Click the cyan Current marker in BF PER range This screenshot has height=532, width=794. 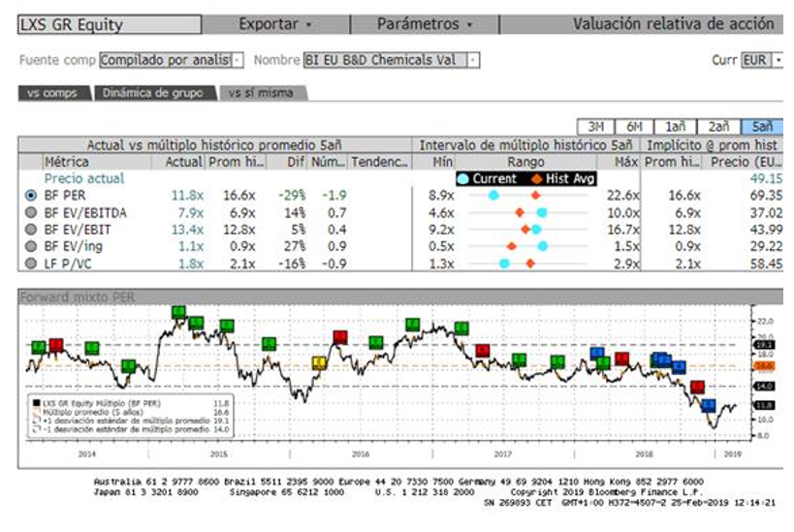click(493, 196)
